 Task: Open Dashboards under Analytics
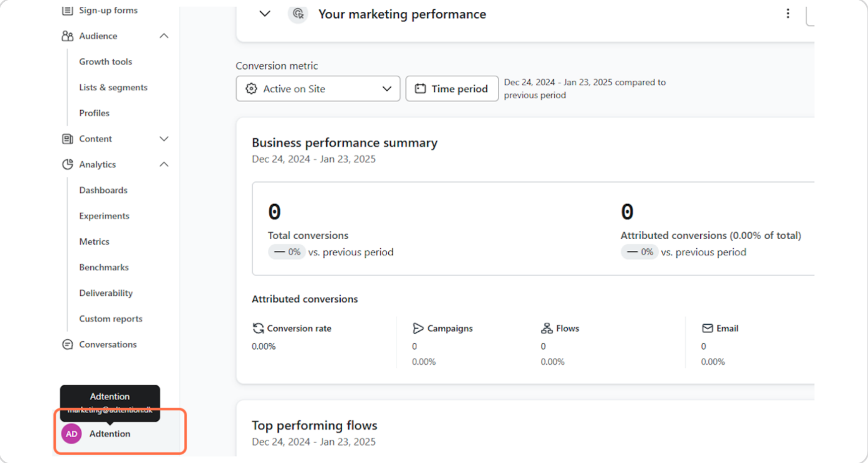coord(103,190)
